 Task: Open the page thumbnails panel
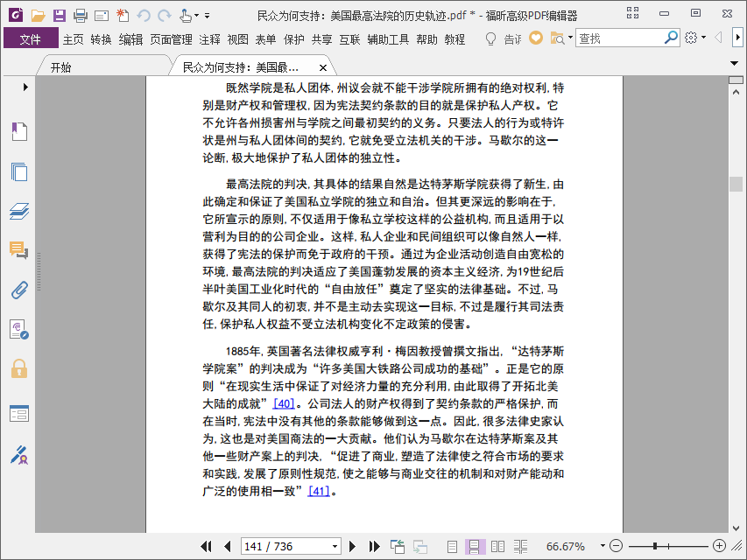(19, 171)
